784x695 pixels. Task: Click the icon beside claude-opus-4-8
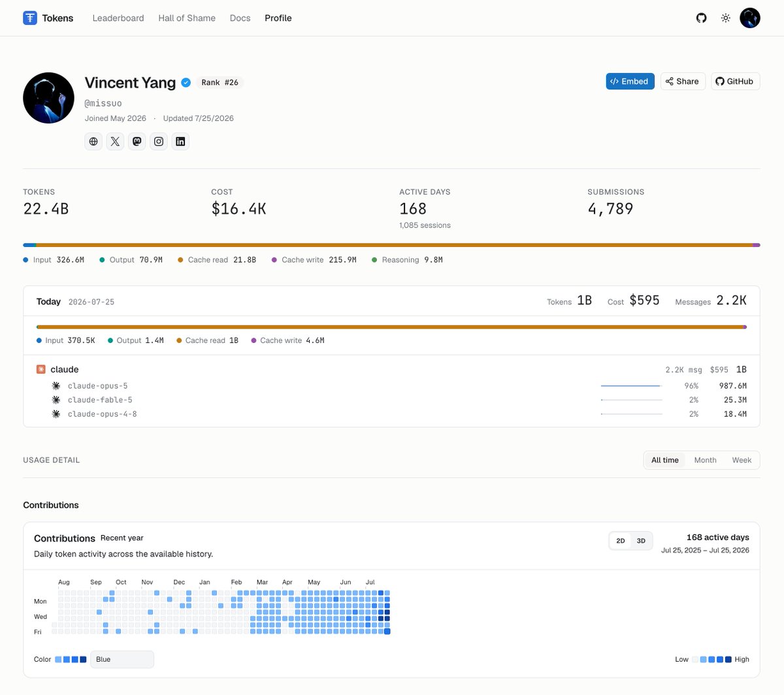[56, 414]
